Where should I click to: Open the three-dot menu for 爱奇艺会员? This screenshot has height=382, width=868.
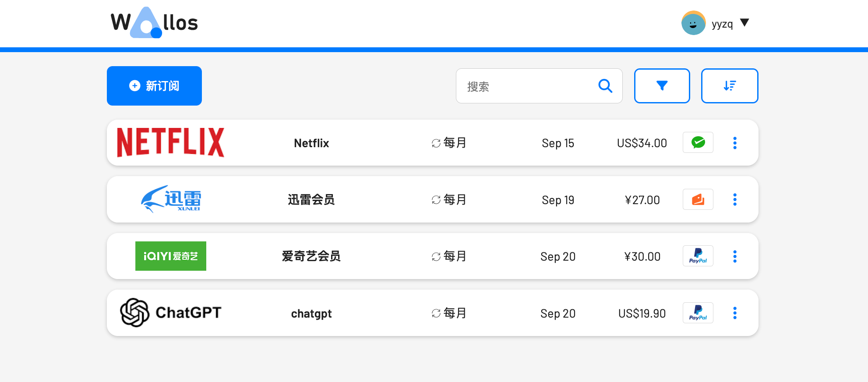[x=735, y=256]
